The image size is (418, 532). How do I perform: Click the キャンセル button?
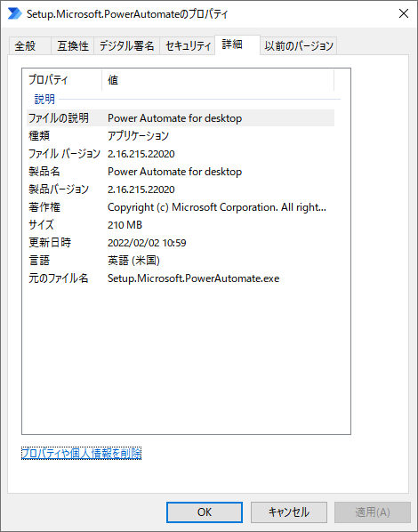coord(289,512)
